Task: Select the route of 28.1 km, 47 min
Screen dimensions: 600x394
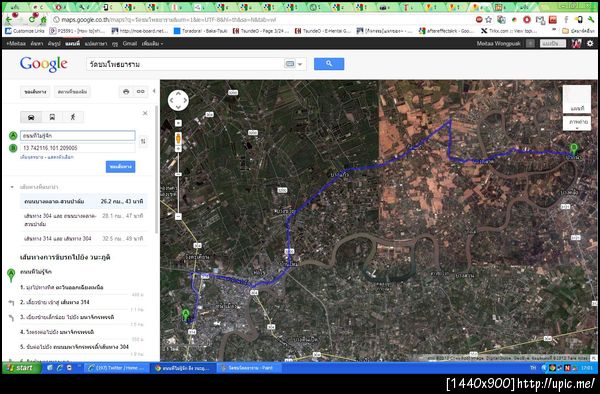Action: tap(83, 220)
